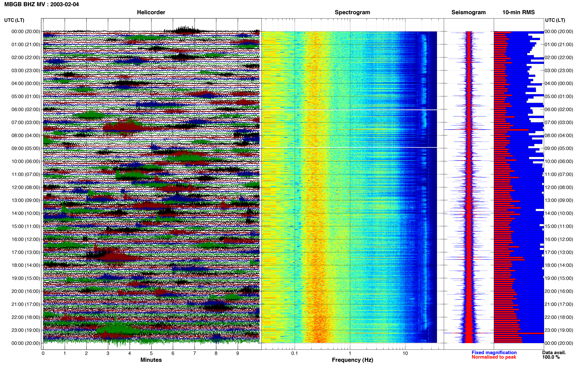Click the left 'UTC (LT)' axis label
Viewport: 588px width, 368px height.
pos(14,20)
